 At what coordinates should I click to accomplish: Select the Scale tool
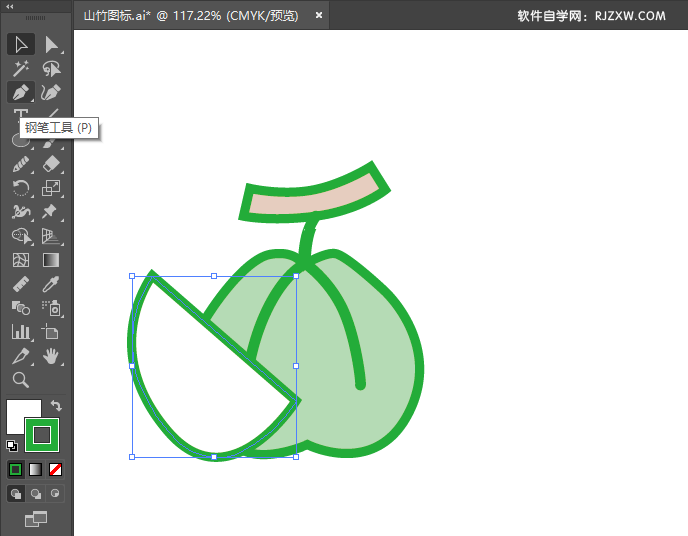[51, 188]
